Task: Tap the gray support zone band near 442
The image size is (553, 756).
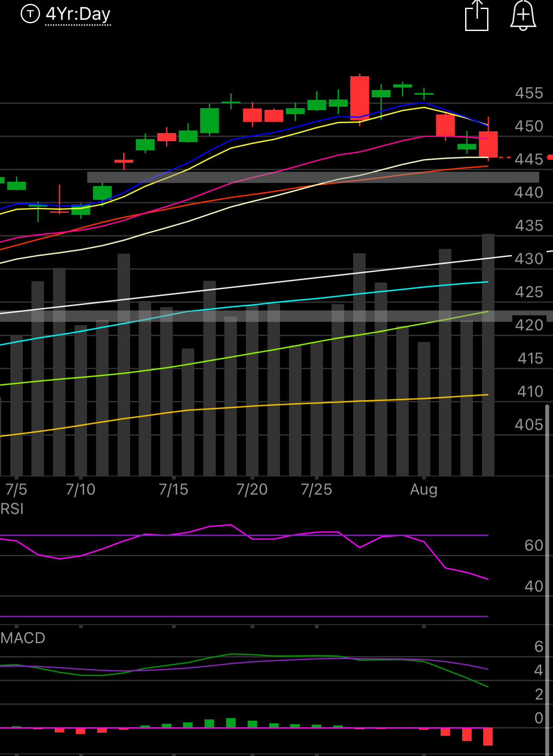Action: (313, 177)
